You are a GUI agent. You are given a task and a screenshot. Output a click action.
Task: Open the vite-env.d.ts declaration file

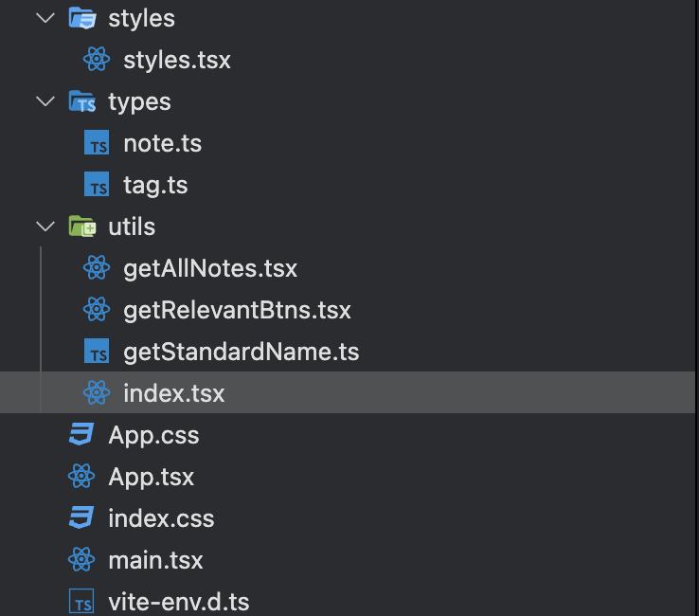[179, 602]
